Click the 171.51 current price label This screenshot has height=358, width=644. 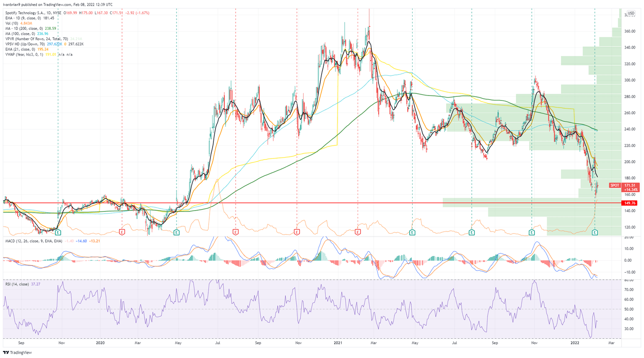tap(630, 185)
